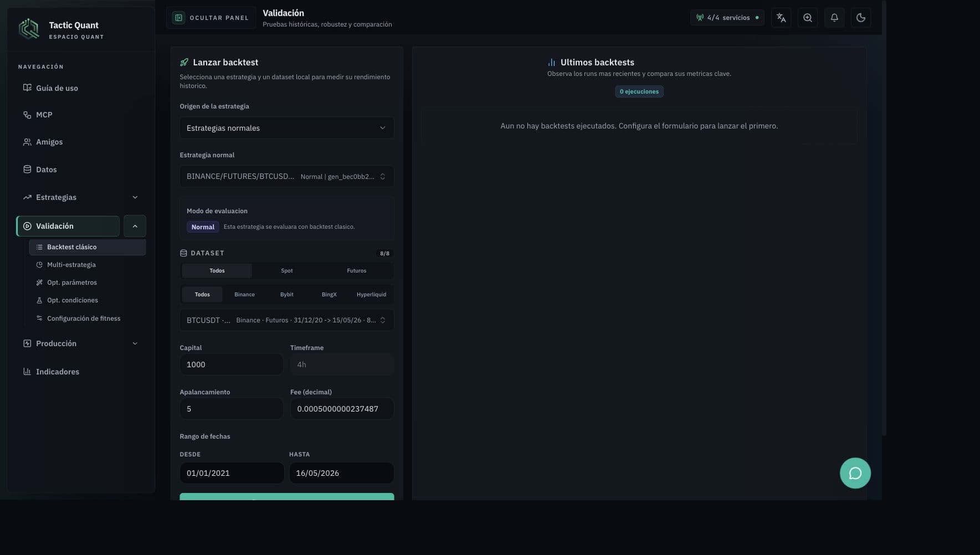Viewport: 980px width, 555px height.
Task: Filter datasets by BingX
Action: coord(329,295)
